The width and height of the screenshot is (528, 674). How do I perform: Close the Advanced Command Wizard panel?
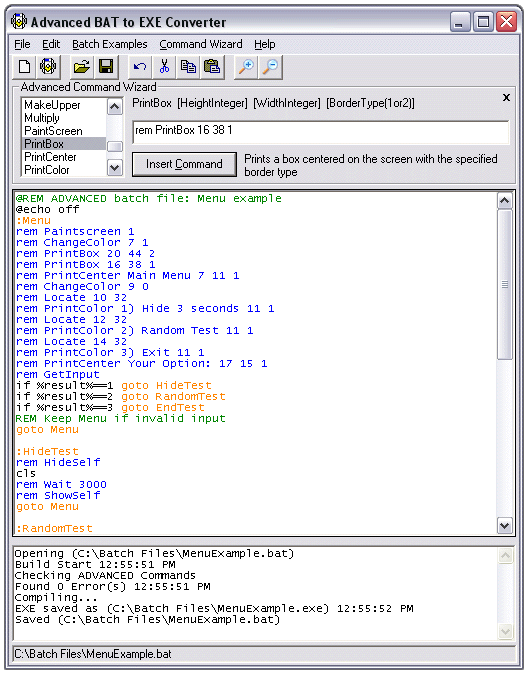click(x=507, y=98)
